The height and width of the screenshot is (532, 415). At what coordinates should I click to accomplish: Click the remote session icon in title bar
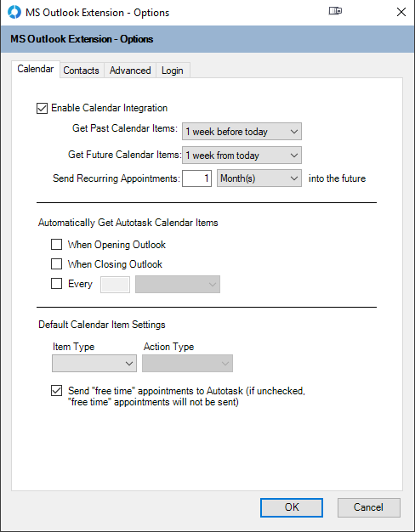pos(335,11)
